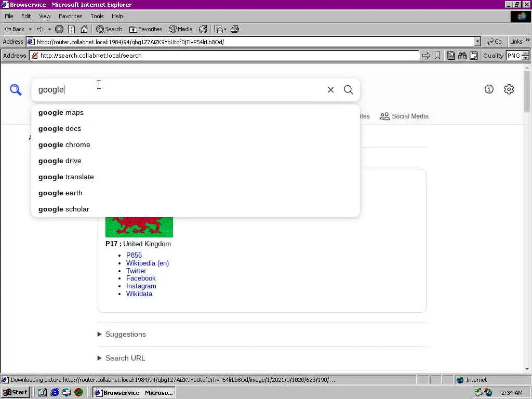532x399 pixels.
Task: Open the info about icon
Action: click(x=489, y=89)
